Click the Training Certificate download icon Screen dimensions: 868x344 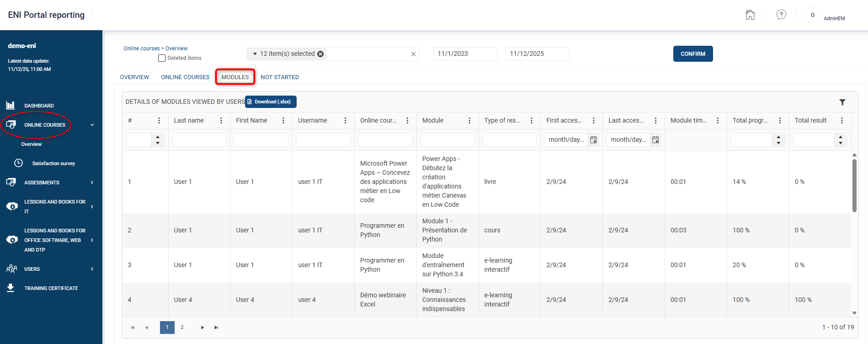(x=11, y=288)
